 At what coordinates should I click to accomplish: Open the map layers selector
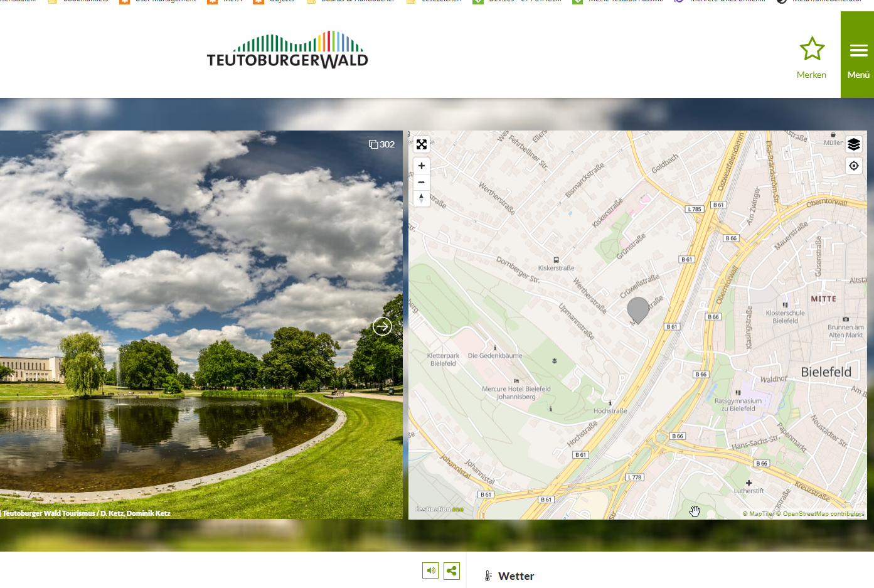point(854,144)
